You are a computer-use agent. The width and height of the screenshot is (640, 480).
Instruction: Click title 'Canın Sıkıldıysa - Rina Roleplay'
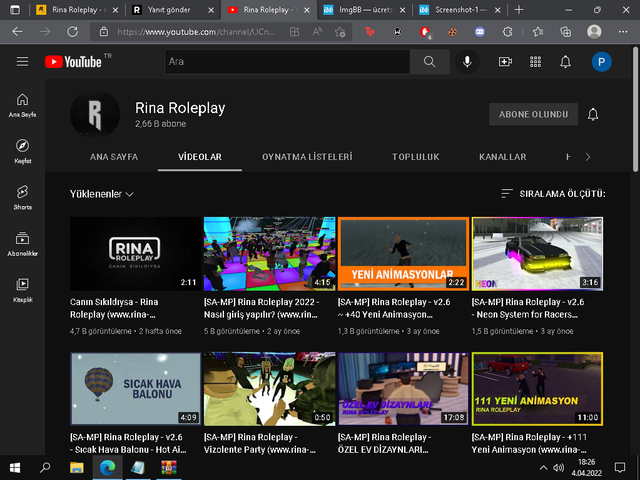coord(114,308)
